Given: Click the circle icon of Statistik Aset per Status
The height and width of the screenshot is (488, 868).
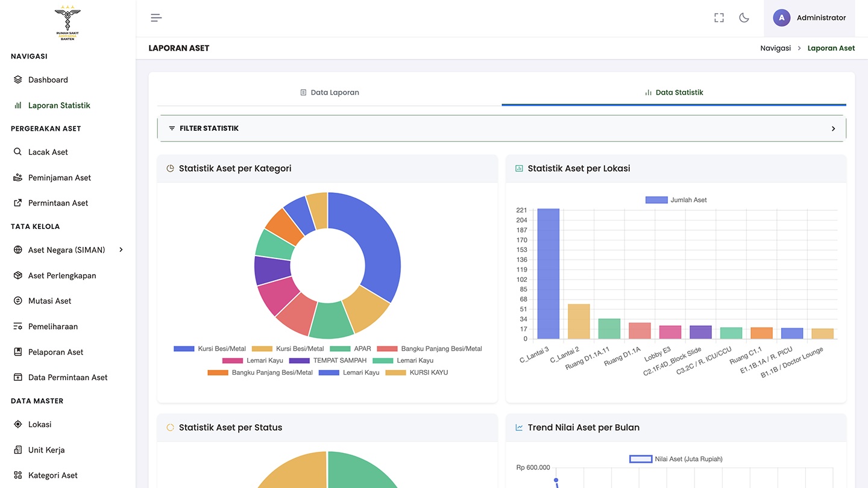Looking at the screenshot, I should coord(171,428).
